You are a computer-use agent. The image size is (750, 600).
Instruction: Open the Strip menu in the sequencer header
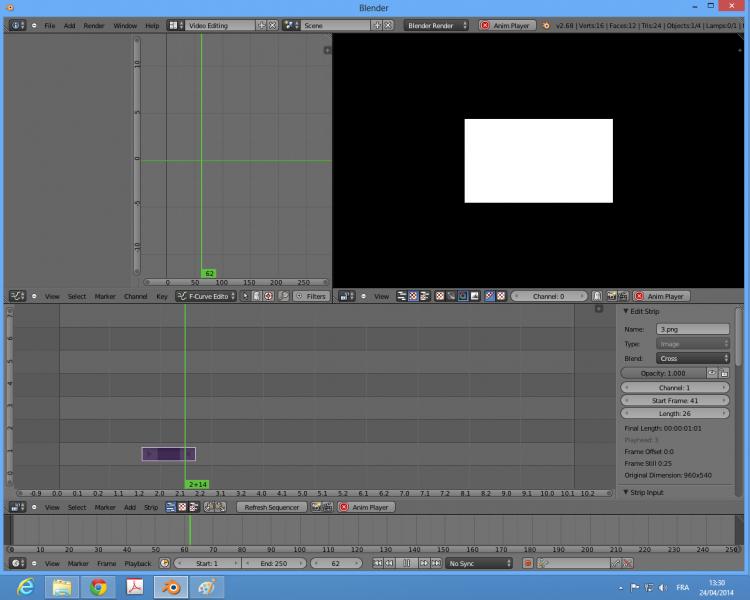pos(151,507)
